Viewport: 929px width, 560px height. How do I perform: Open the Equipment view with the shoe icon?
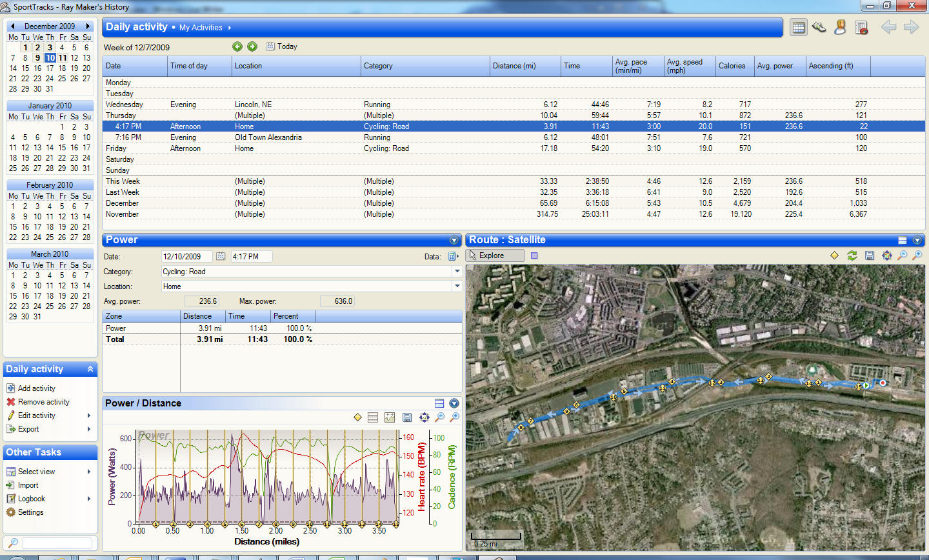pos(819,27)
